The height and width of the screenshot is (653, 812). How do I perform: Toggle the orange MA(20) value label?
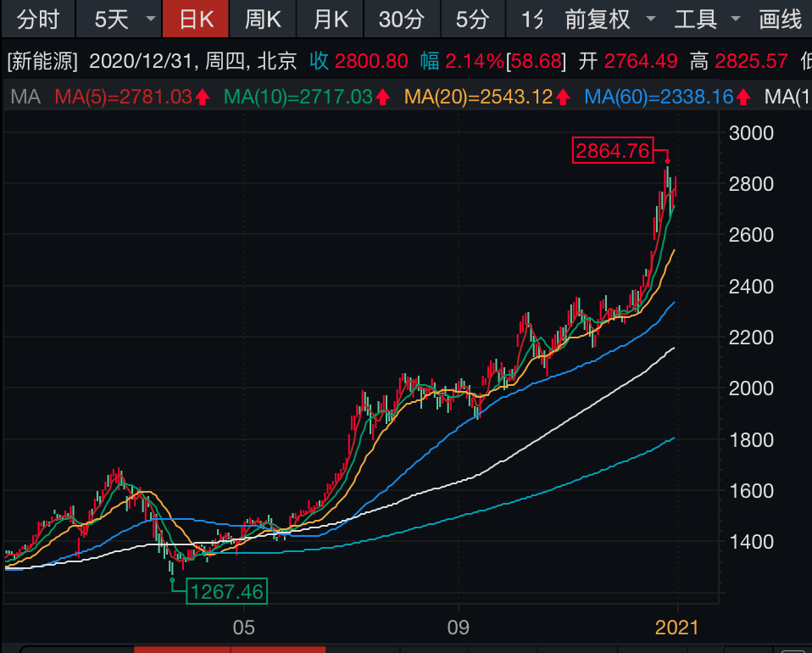click(x=479, y=97)
